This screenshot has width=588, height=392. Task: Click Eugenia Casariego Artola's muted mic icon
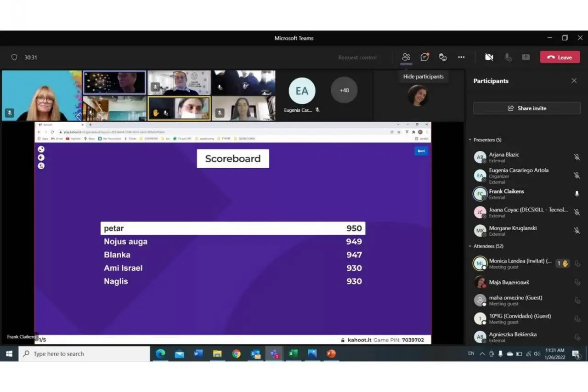pyautogui.click(x=577, y=176)
